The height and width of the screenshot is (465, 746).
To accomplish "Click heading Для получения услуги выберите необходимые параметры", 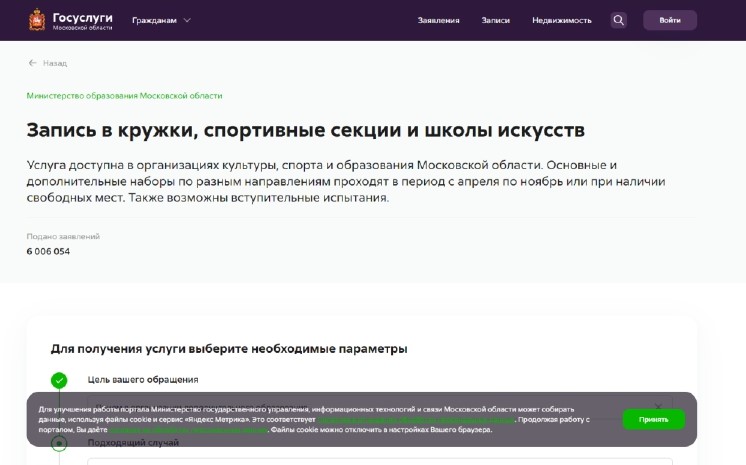I will point(229,349).
